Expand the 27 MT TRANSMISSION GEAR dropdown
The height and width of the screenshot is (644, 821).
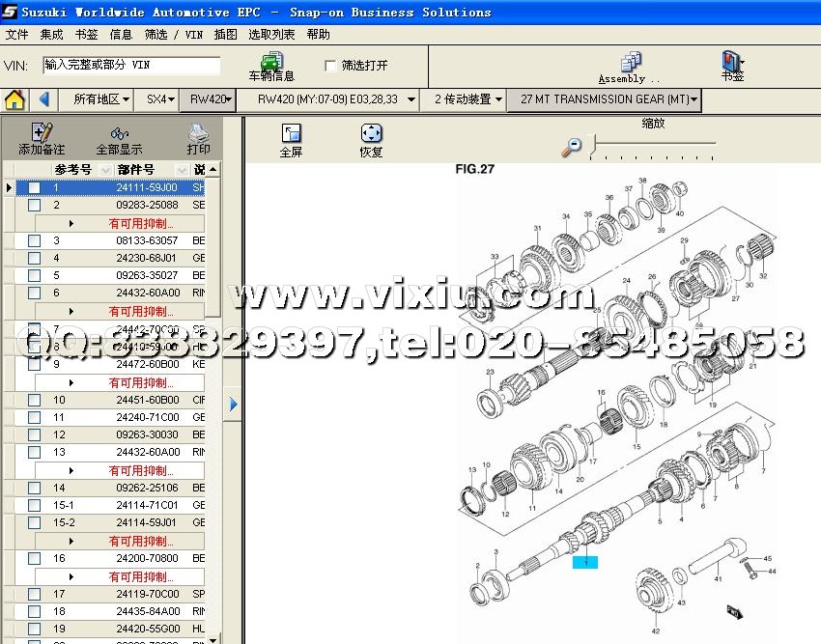[x=607, y=99]
